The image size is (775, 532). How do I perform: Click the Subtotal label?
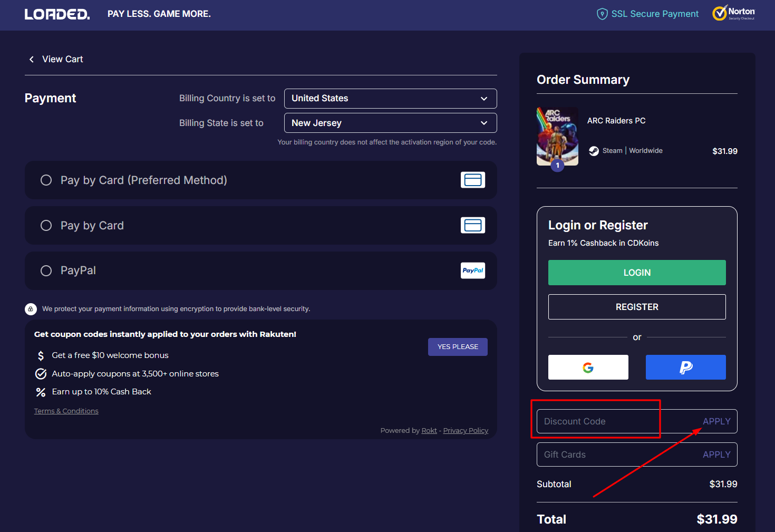click(x=554, y=484)
